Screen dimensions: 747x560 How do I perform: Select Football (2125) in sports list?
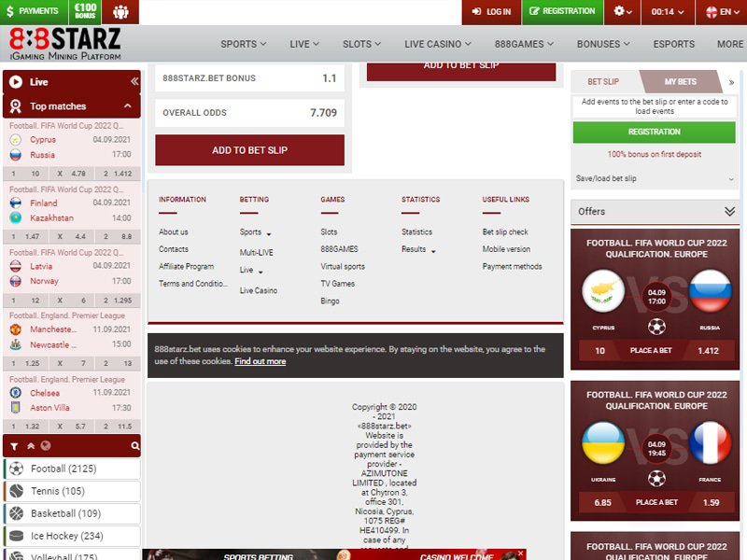(72, 469)
